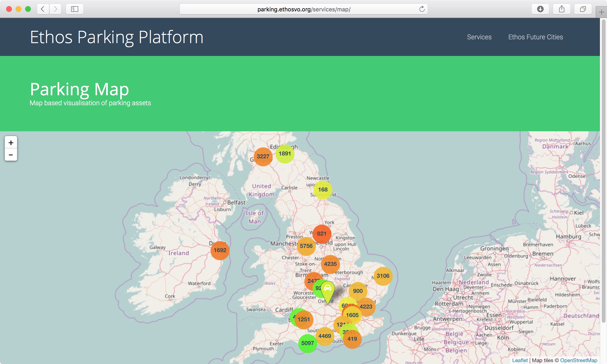Zoom in on the map
607x364 pixels.
point(11,142)
